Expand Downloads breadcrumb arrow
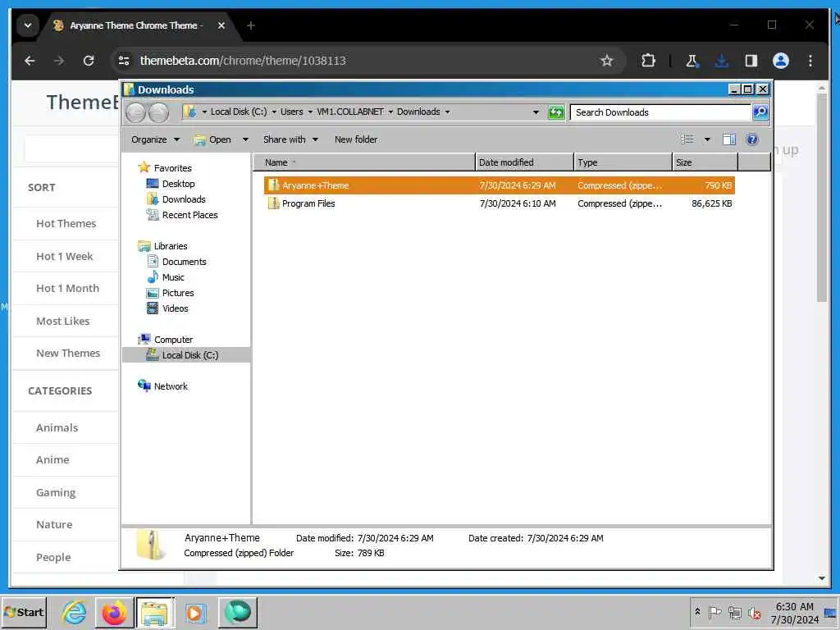 447,112
